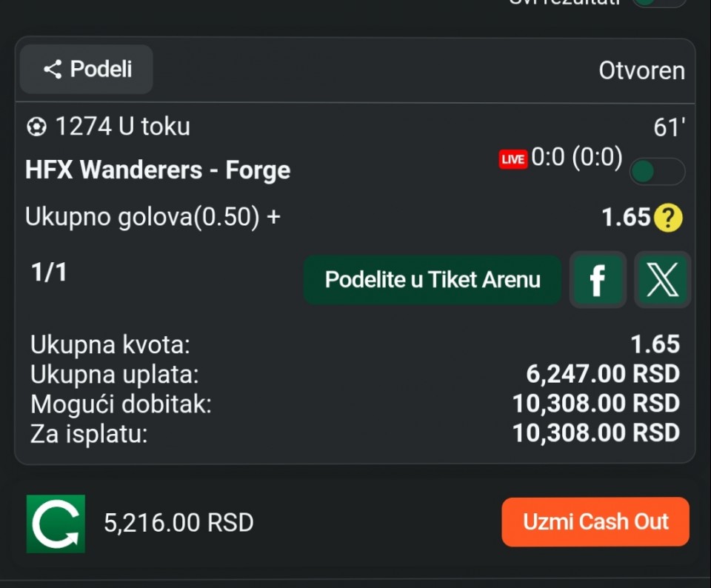Share the ticket on X
Image resolution: width=711 pixels, height=588 pixels.
pos(662,280)
